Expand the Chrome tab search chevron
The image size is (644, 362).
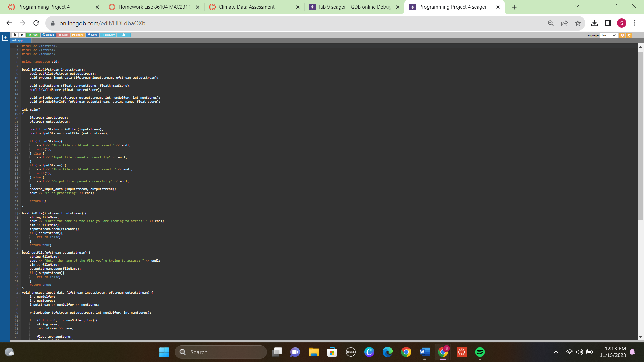[x=577, y=6]
